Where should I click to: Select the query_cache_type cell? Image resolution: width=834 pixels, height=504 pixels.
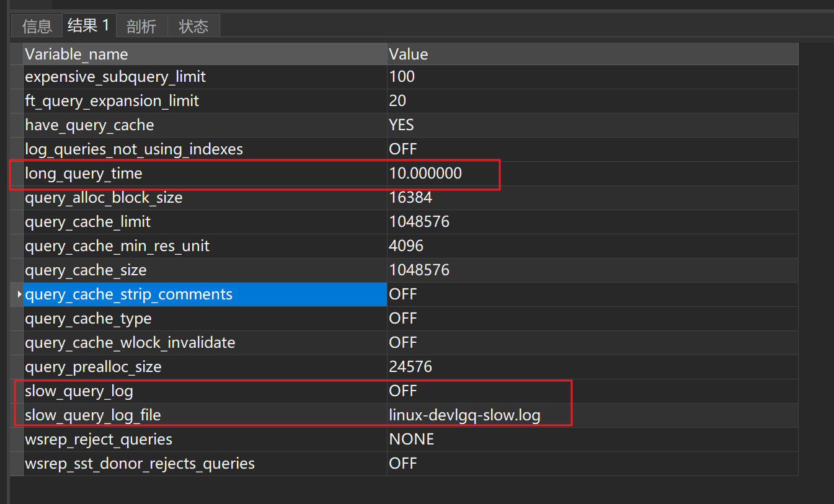coord(205,319)
